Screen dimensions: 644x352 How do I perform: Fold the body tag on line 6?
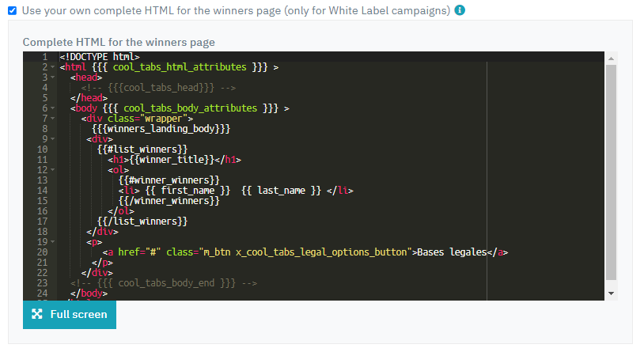coord(52,108)
